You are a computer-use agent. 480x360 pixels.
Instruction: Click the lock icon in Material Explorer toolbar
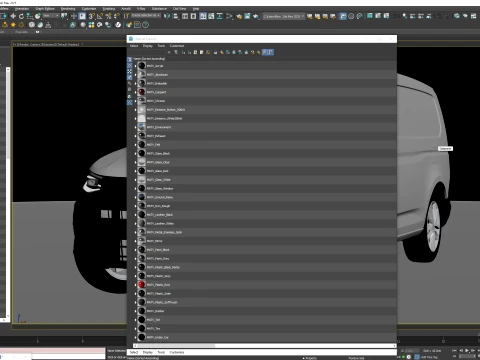pyautogui.click(x=216, y=52)
